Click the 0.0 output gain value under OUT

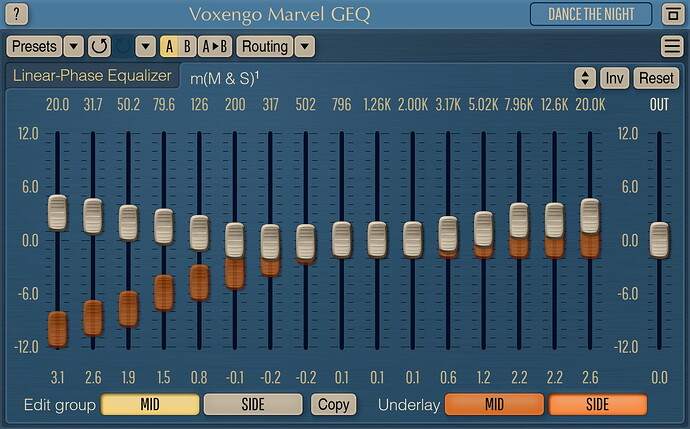pos(659,378)
